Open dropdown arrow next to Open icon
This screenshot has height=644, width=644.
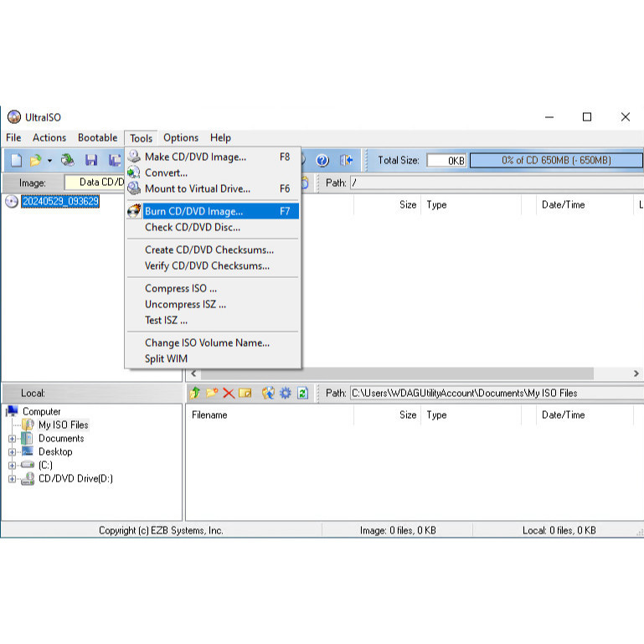49,160
